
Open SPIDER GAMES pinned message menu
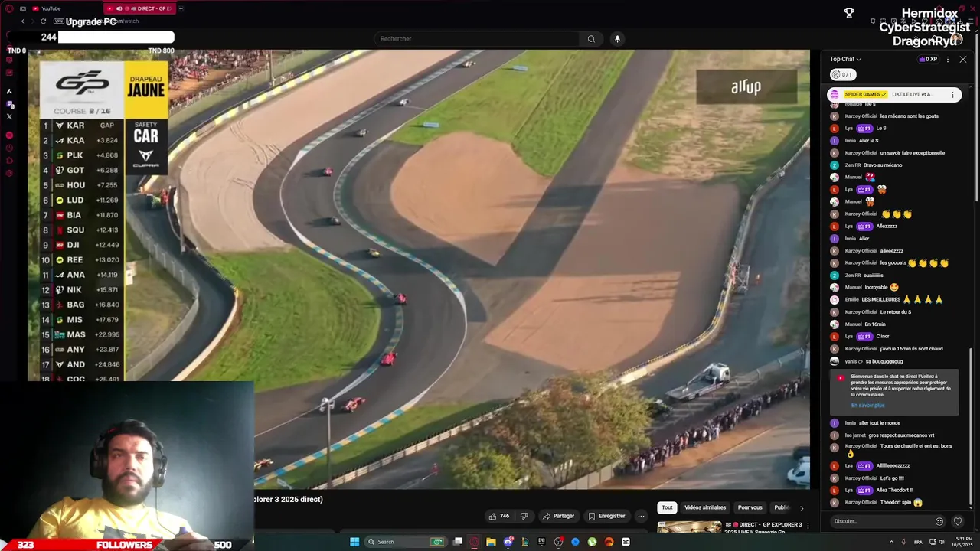tap(952, 95)
